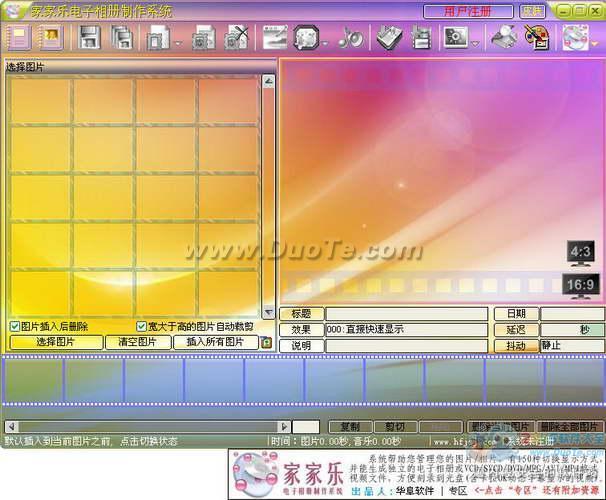Toggle 宽大于高的图片自动裁剪 checkbox

click(141, 327)
